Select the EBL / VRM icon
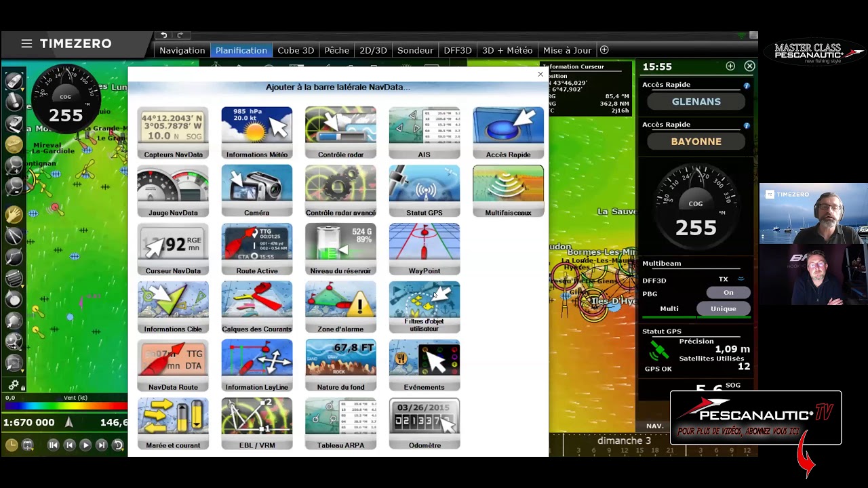The image size is (868, 488). pyautogui.click(x=257, y=424)
